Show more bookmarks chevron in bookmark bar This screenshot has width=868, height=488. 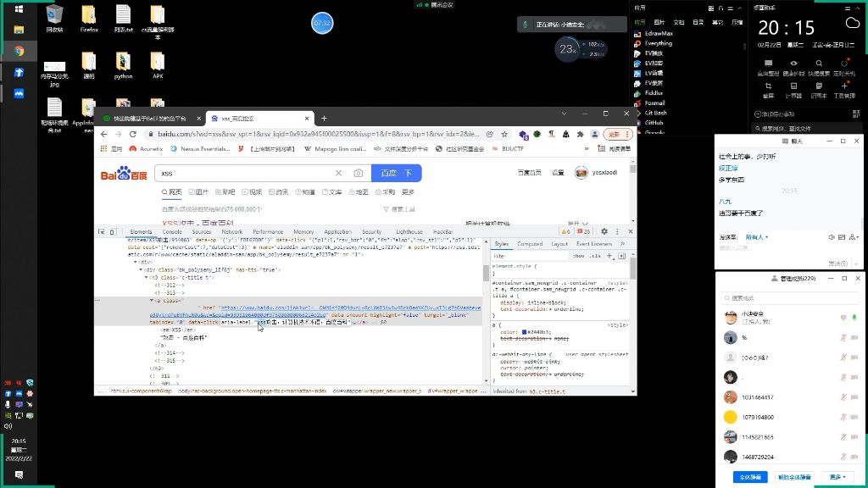(x=587, y=149)
